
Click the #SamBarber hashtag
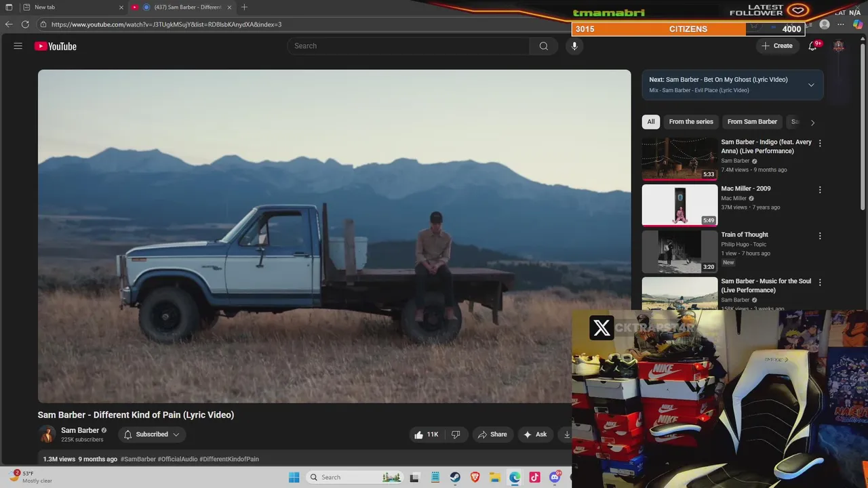tap(138, 459)
